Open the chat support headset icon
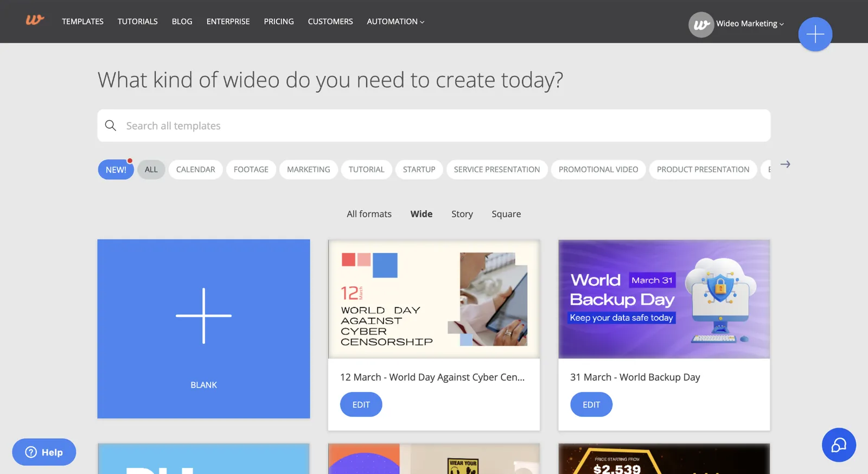 coord(839,445)
